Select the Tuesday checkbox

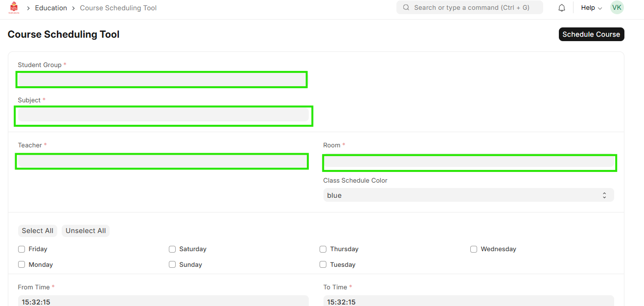tap(323, 265)
